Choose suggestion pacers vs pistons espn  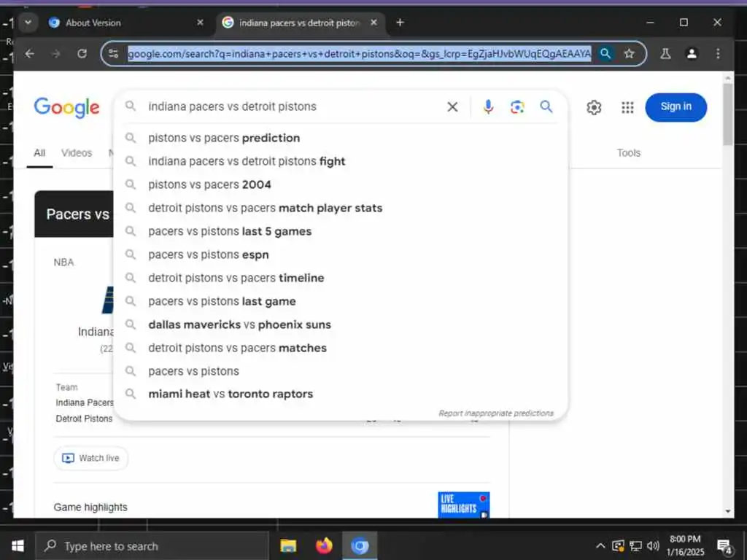tap(341, 254)
